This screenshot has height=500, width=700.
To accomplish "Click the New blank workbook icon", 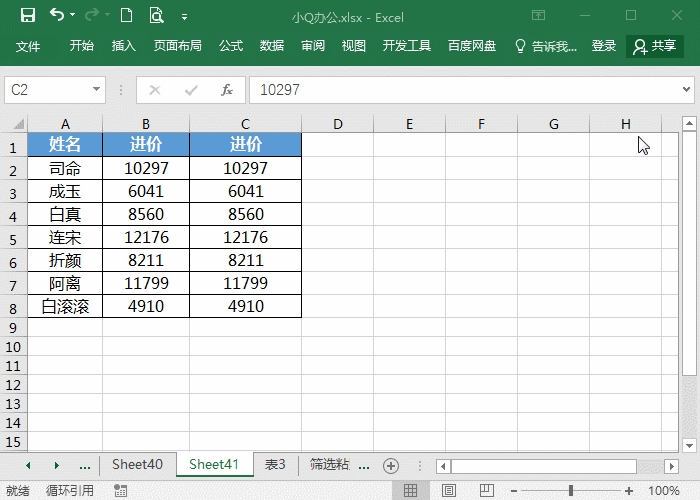I will click(126, 16).
